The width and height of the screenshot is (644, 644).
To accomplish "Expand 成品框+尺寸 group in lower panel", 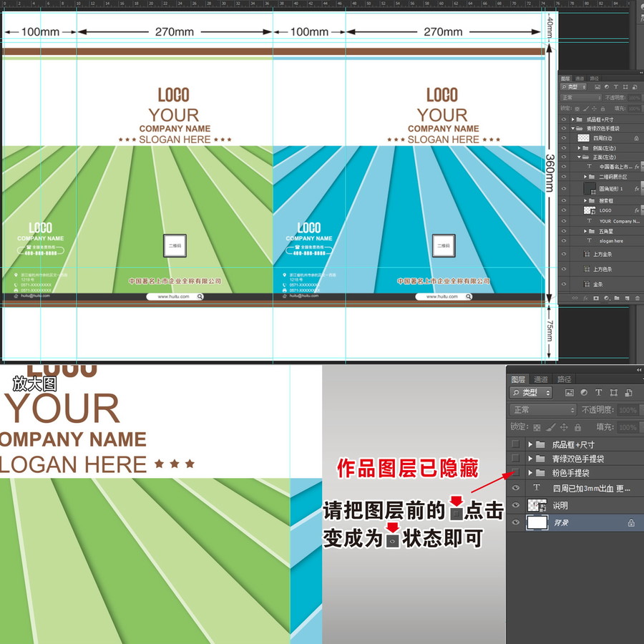I will point(530,444).
